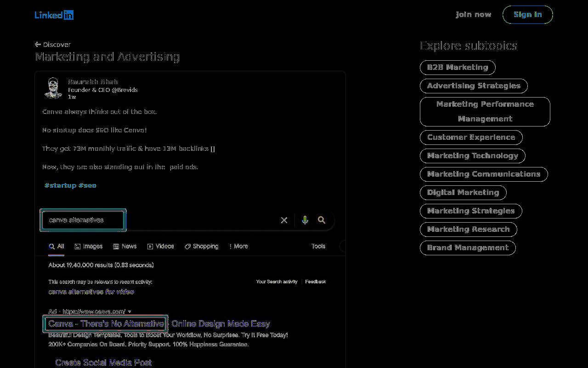588x368 pixels.
Task: Expand the More search options
Action: (238, 247)
